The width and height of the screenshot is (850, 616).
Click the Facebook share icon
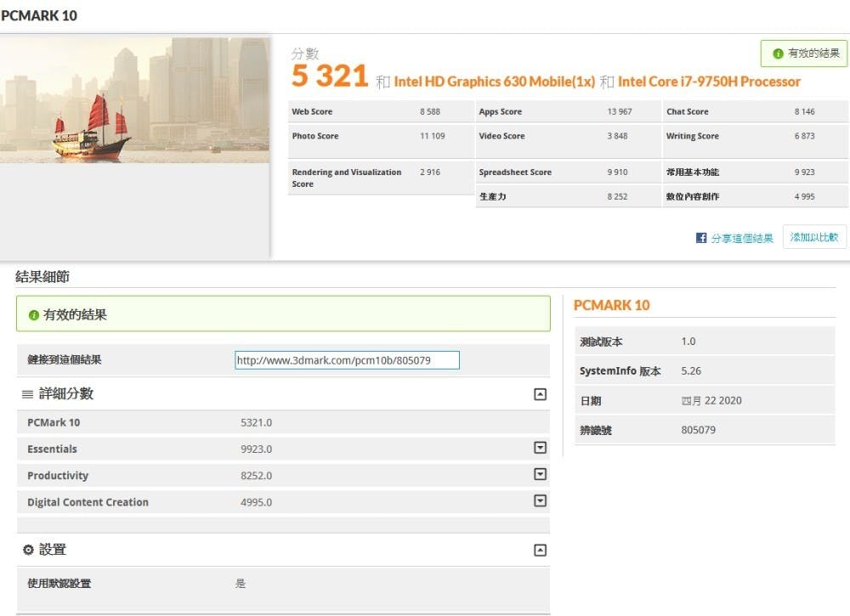click(x=701, y=239)
